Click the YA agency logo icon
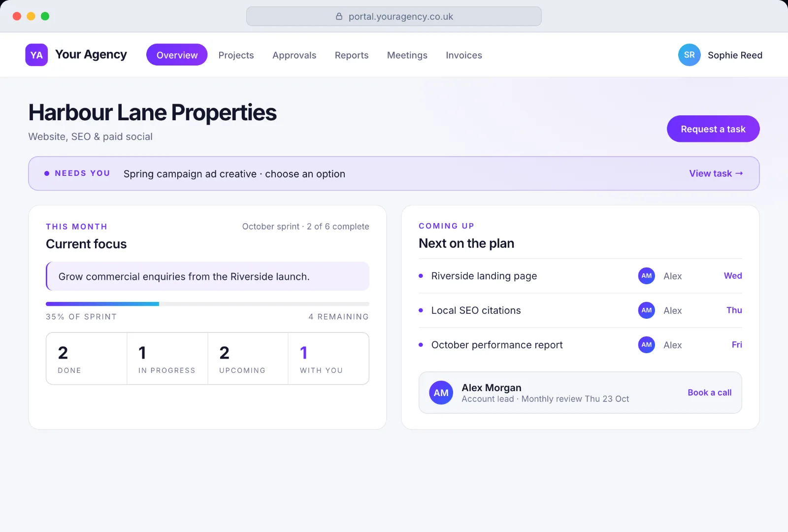Viewport: 788px width, 532px height. coord(36,55)
